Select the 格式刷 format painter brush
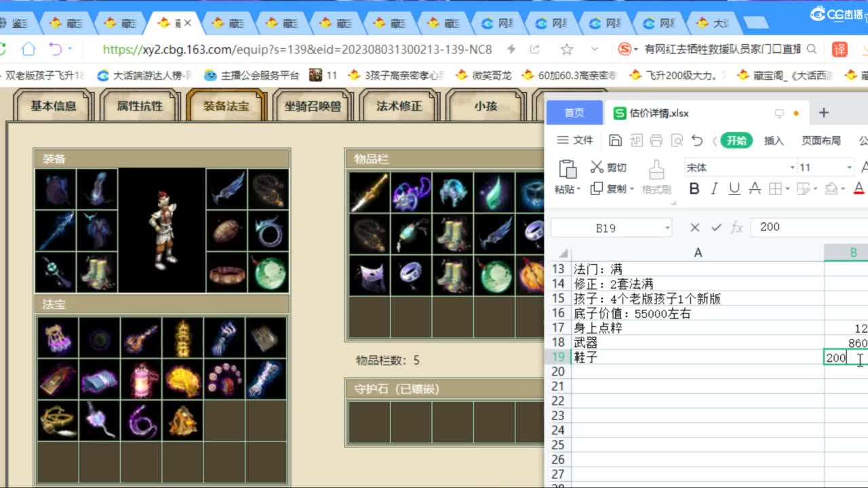 coord(656,177)
